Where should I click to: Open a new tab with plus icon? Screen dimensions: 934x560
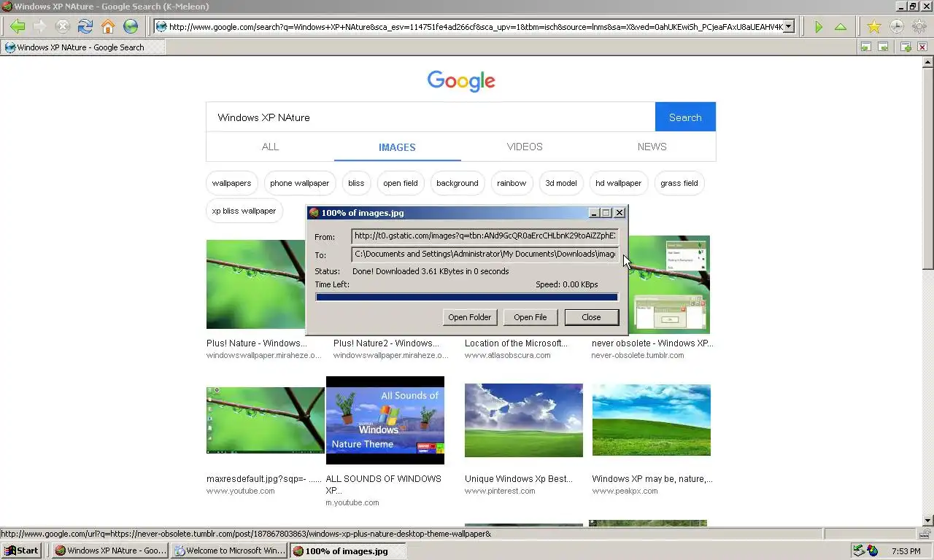point(906,47)
